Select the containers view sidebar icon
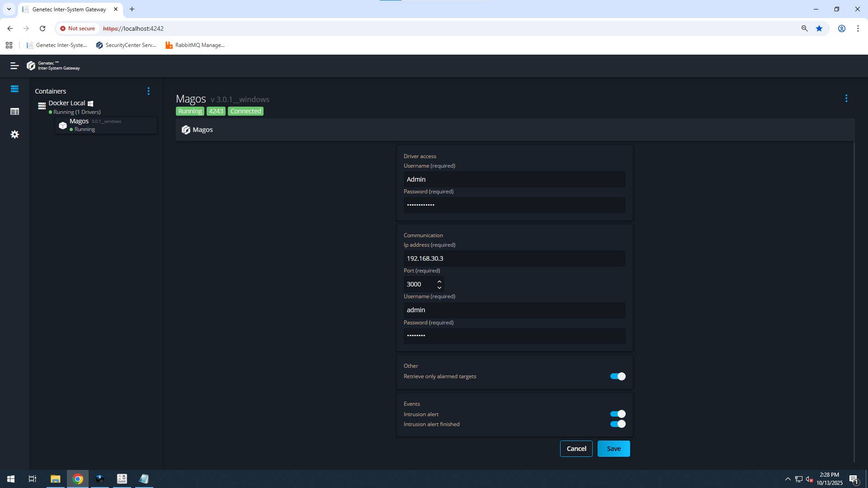The height and width of the screenshot is (488, 868). [14, 89]
